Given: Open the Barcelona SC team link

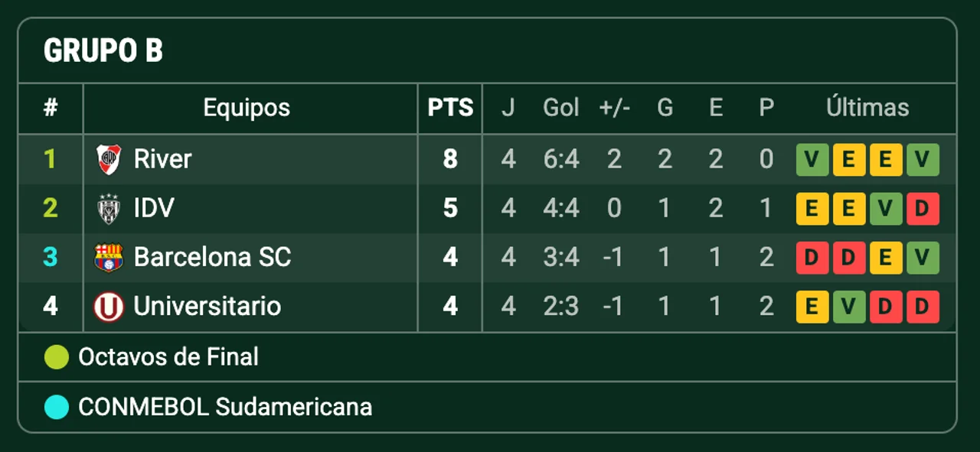Looking at the screenshot, I should coord(212,257).
